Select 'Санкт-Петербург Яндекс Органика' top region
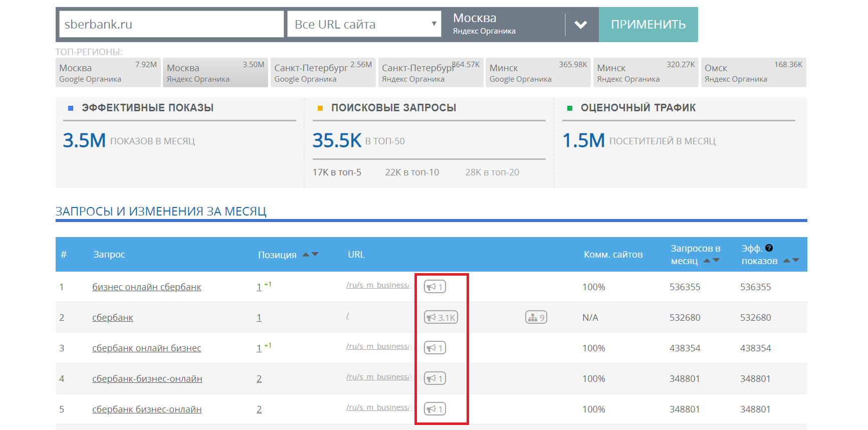The width and height of the screenshot is (868, 430). click(431, 73)
